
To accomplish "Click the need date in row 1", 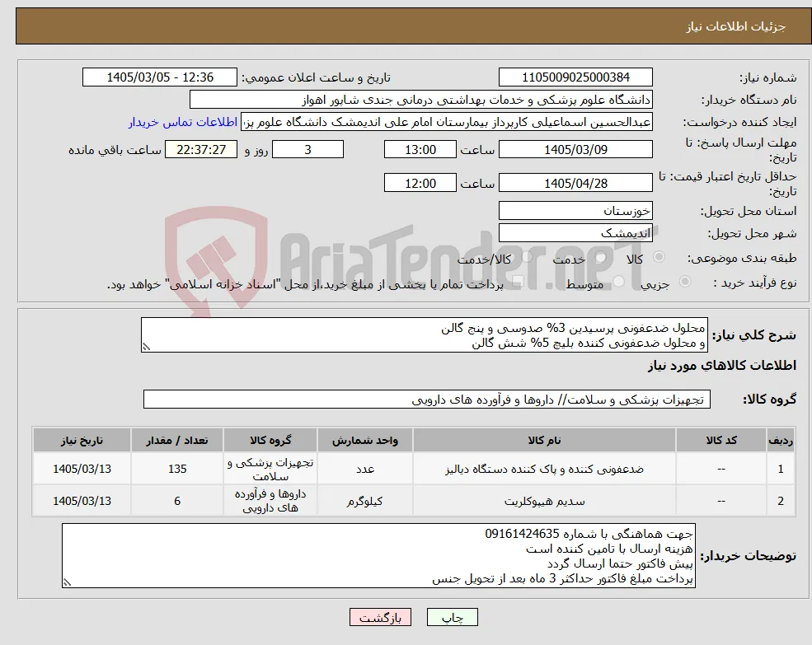I will [82, 469].
